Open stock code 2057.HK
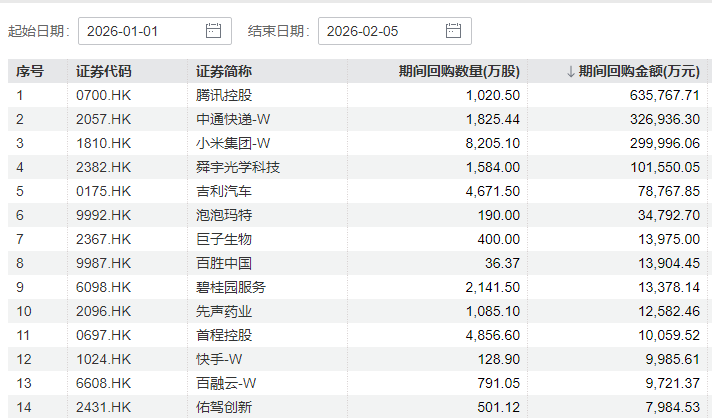 coord(104,119)
